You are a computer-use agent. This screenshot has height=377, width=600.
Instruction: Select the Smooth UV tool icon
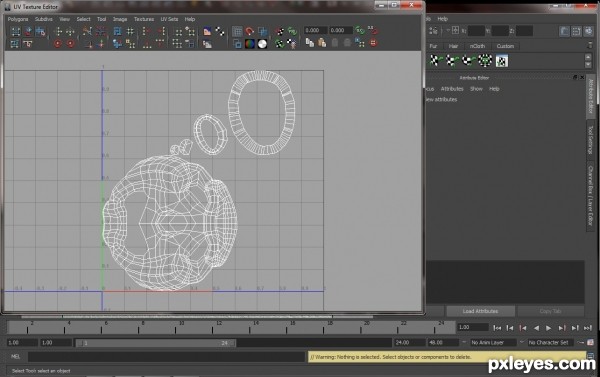point(40,31)
